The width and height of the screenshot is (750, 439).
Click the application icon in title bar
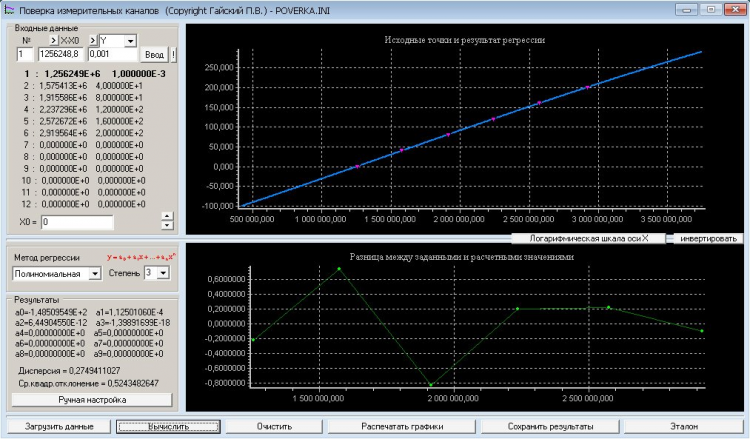point(9,10)
